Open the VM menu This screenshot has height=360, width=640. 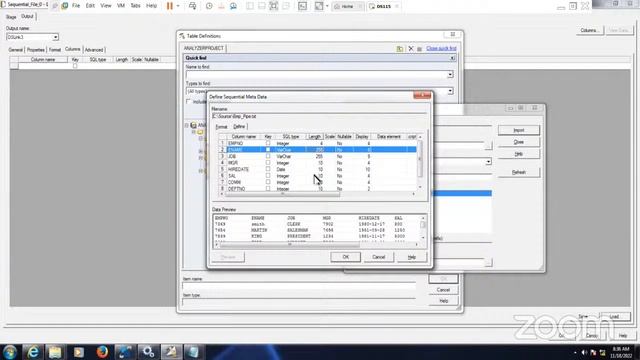121,6
